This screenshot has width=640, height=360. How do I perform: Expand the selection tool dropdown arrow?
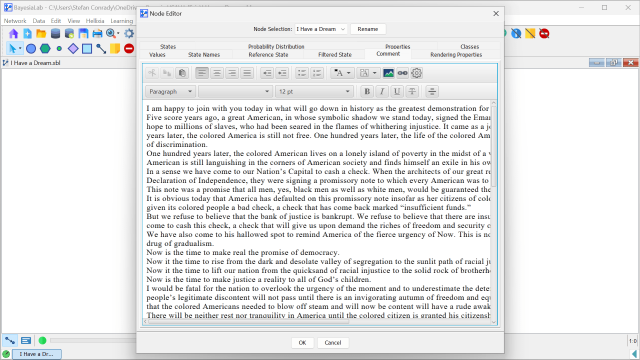point(20,49)
